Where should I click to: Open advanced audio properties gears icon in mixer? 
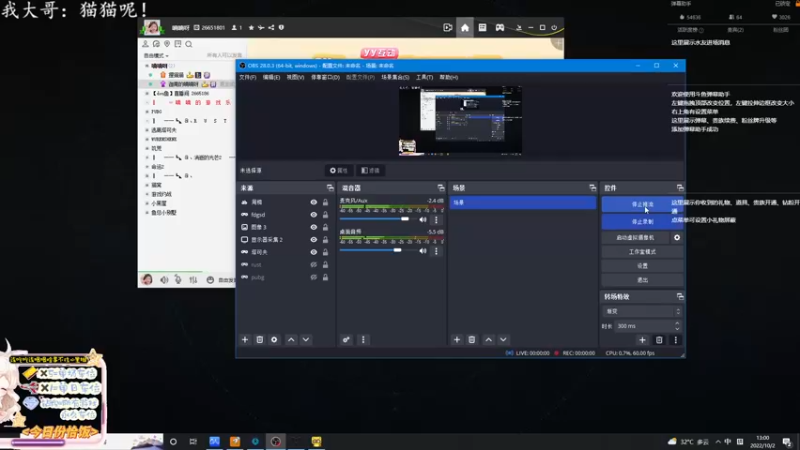click(x=346, y=340)
